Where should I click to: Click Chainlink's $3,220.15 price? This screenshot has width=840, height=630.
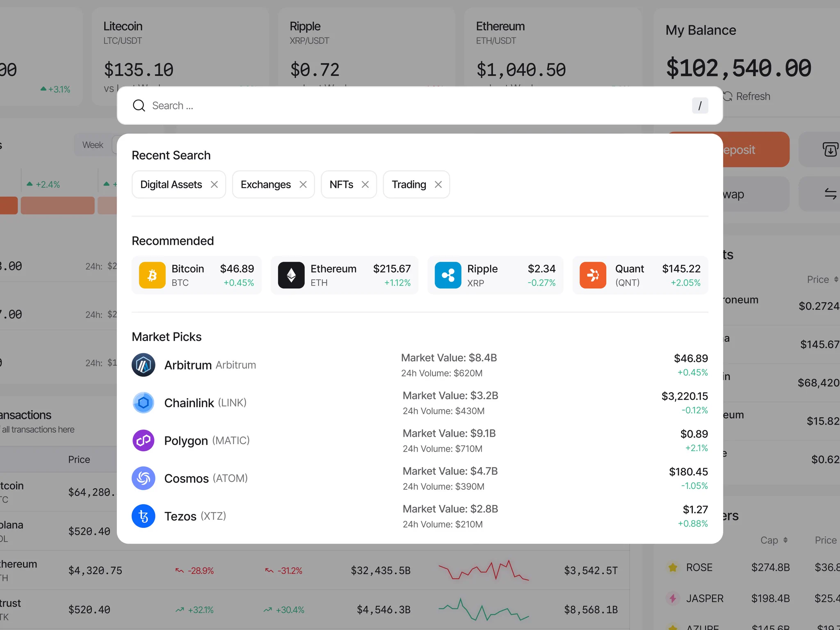(685, 396)
